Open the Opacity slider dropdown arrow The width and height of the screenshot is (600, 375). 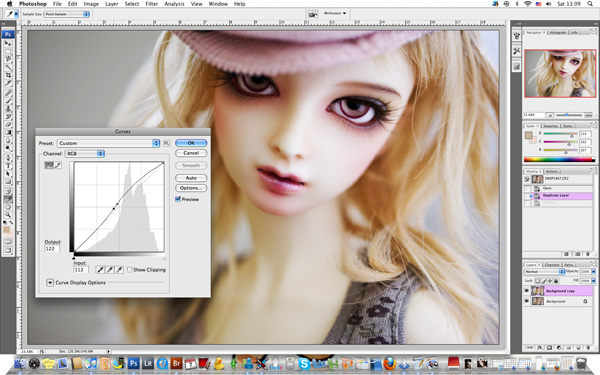point(593,271)
